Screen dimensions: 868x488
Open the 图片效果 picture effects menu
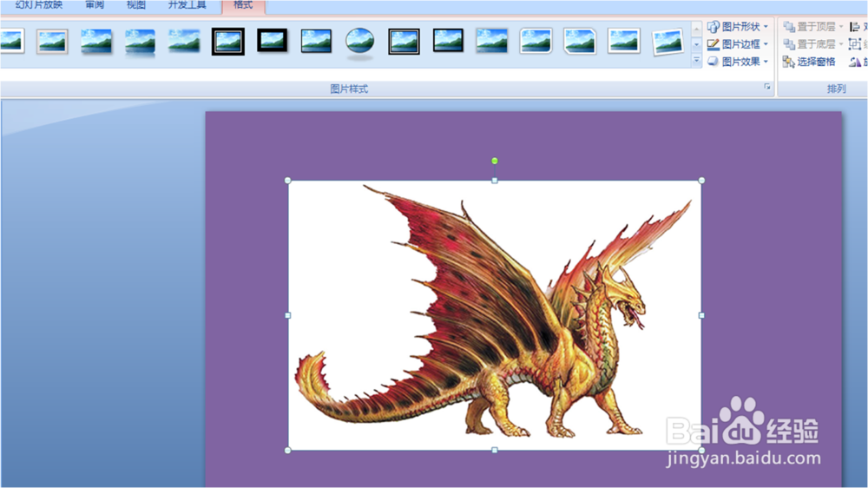[x=738, y=62]
